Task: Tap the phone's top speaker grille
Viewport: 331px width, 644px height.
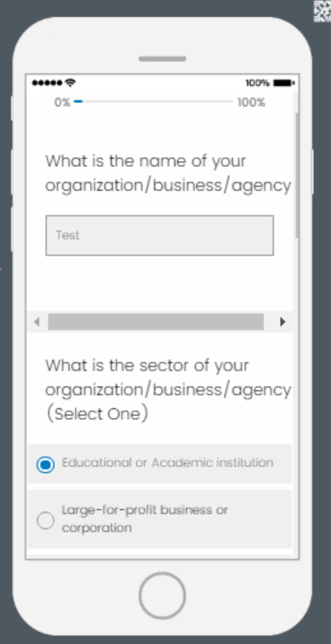Action: click(162, 59)
